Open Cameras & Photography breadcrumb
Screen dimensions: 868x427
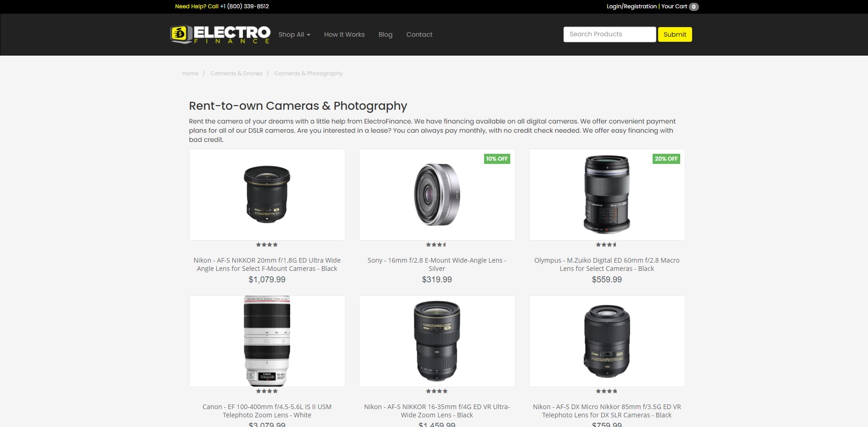pos(309,73)
